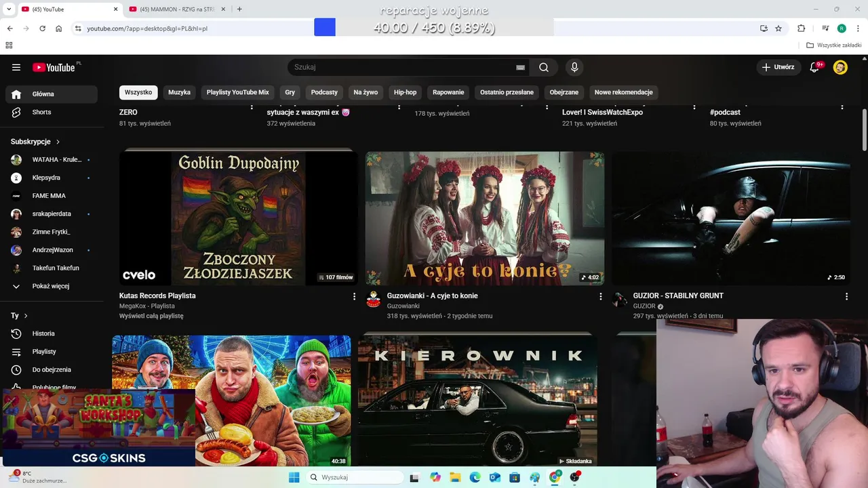The image size is (868, 488).
Task: Select 'Nowe rekomendacje' chip
Action: point(623,92)
